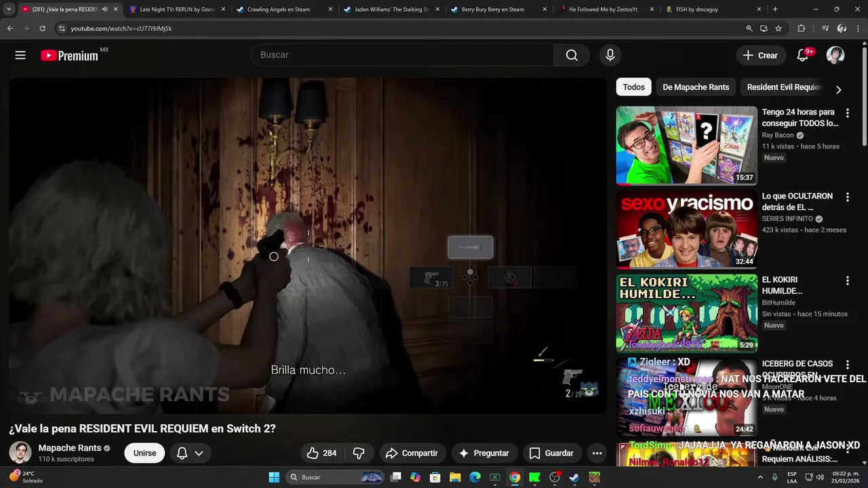Click the taskbar Buscar search box
The width and height of the screenshot is (868, 488).
[336, 477]
